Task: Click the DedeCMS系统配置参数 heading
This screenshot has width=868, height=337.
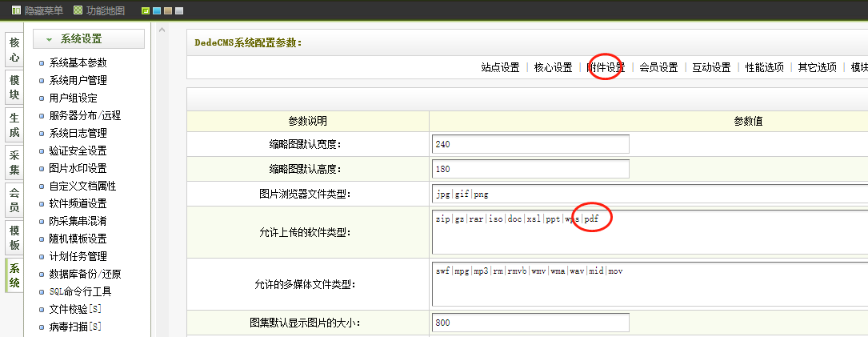Action: (249, 42)
